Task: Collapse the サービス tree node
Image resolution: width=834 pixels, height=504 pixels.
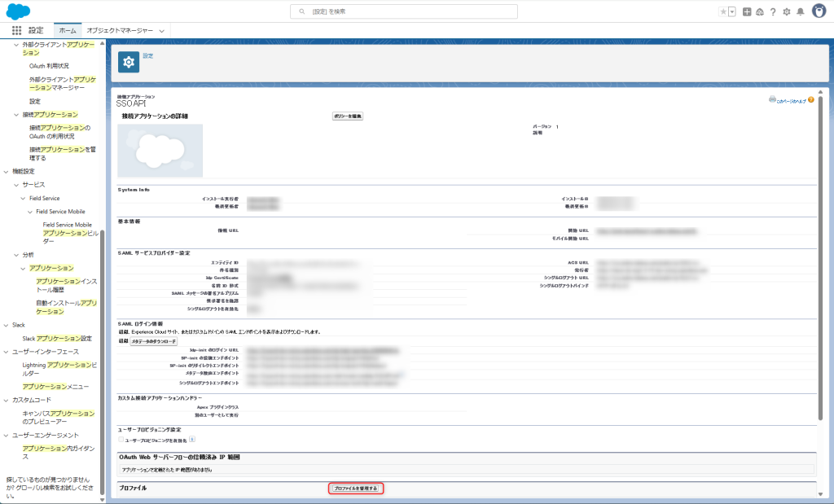Action: tap(16, 185)
